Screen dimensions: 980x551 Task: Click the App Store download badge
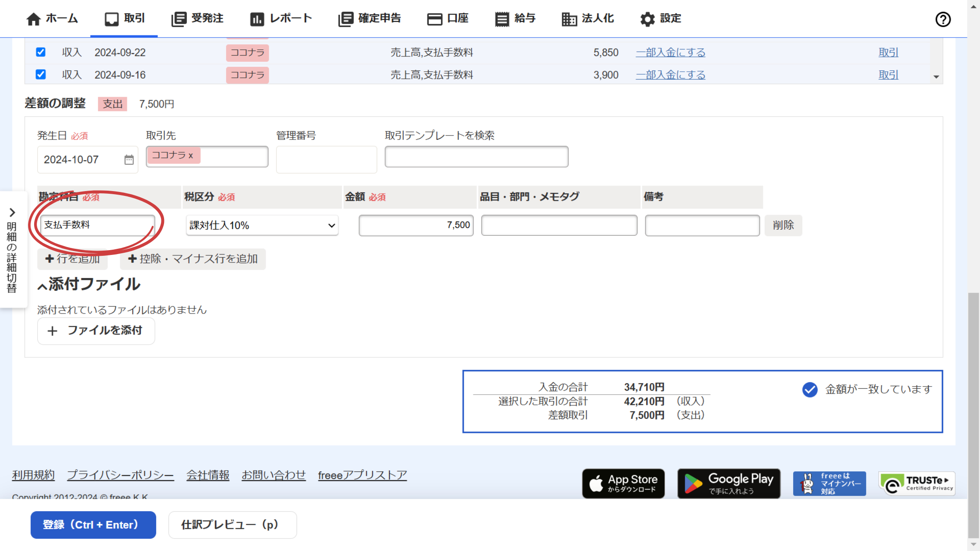coord(623,483)
